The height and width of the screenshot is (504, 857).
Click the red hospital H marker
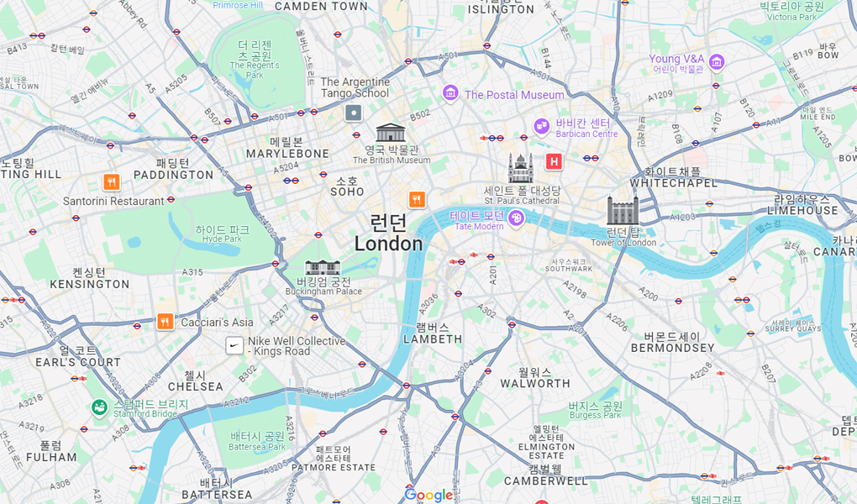pyautogui.click(x=555, y=162)
